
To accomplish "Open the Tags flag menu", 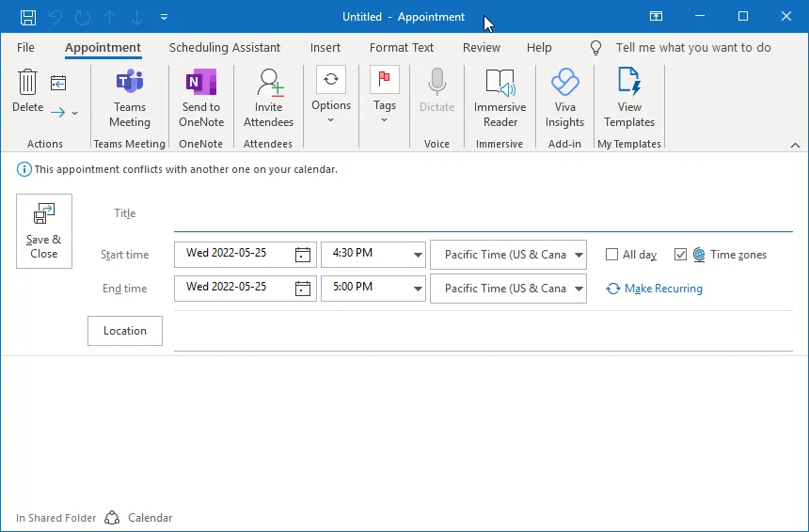I will tap(385, 95).
